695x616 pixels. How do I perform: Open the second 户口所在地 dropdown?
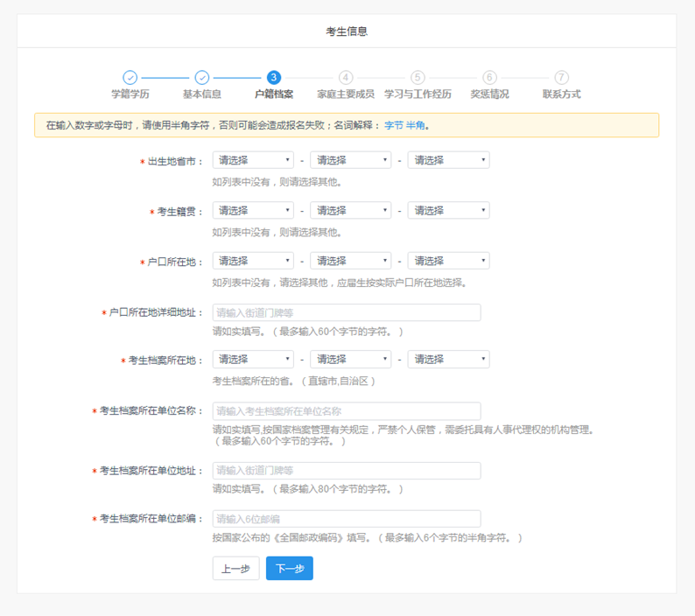[350, 261]
